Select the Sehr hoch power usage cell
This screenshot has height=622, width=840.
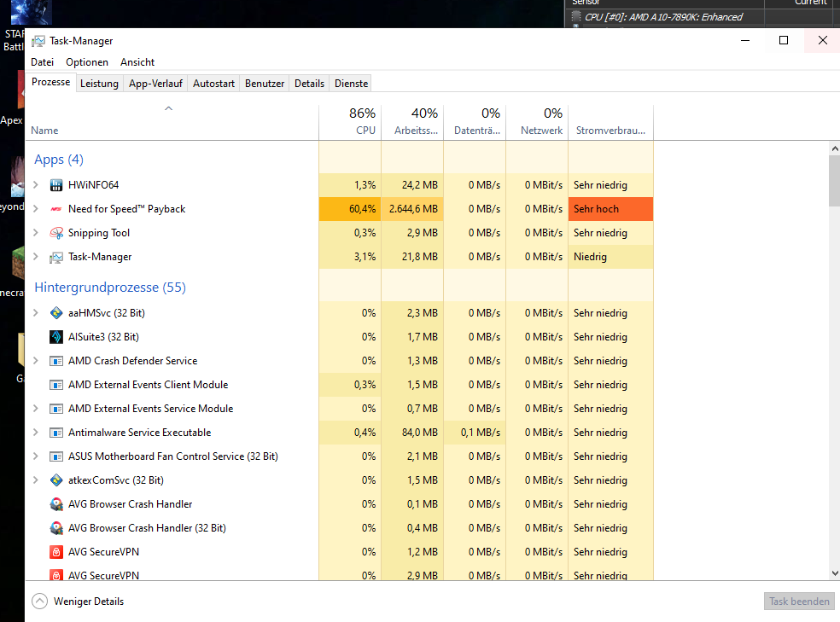click(610, 209)
